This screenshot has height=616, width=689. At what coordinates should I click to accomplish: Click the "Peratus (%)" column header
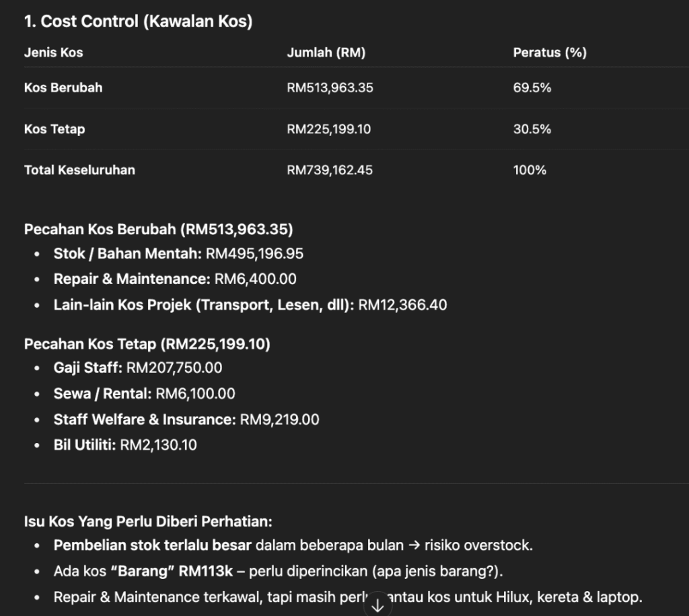tap(550, 53)
